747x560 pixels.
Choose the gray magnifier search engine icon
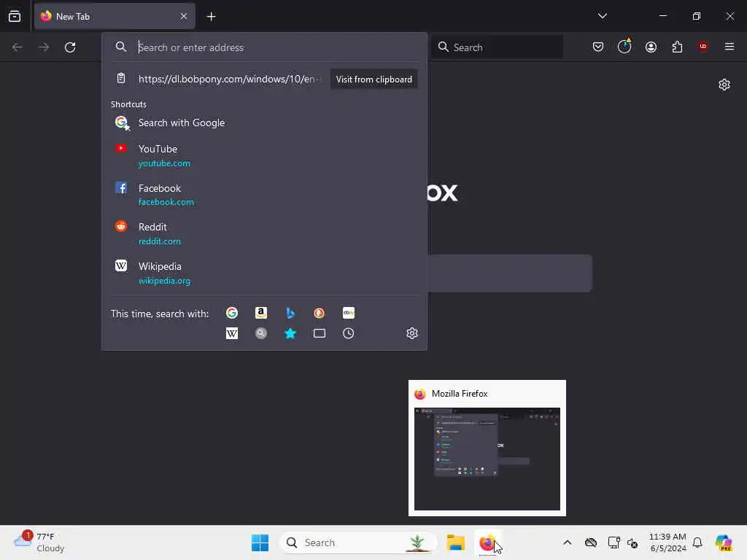tap(261, 333)
